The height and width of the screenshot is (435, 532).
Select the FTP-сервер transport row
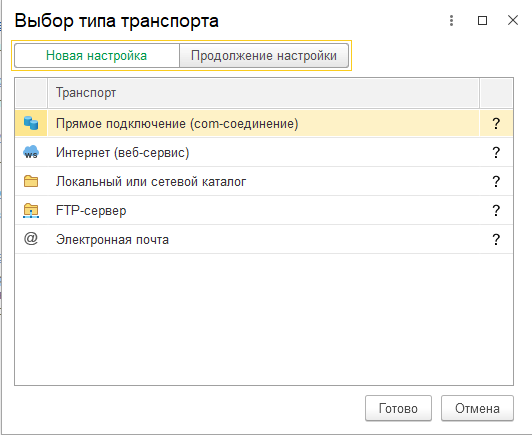coord(264,210)
